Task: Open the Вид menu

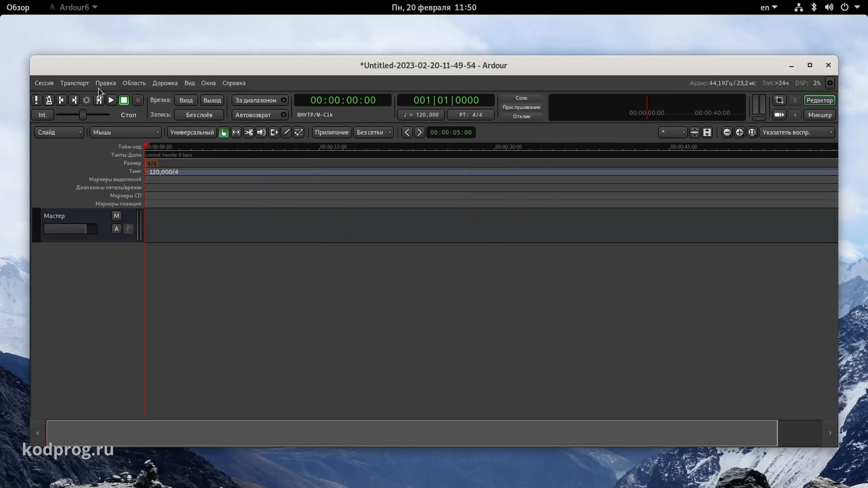Action: (x=189, y=83)
